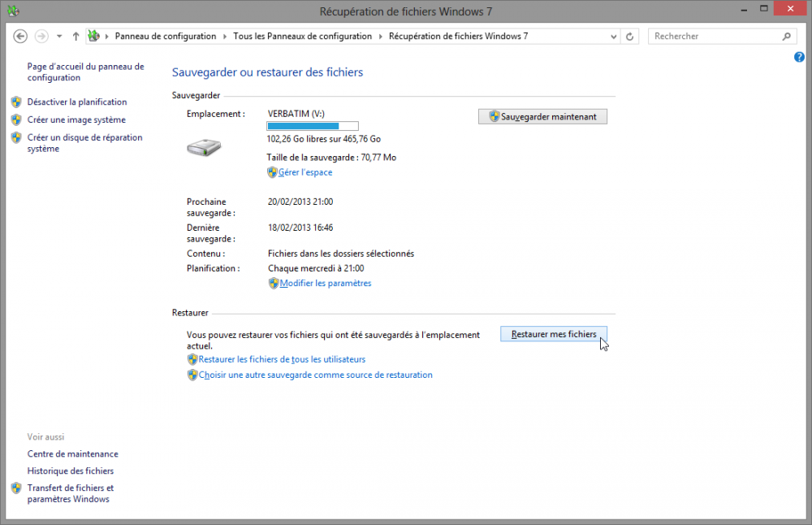Open the recent locations dropdown arrow
The width and height of the screenshot is (812, 525).
[x=59, y=37]
